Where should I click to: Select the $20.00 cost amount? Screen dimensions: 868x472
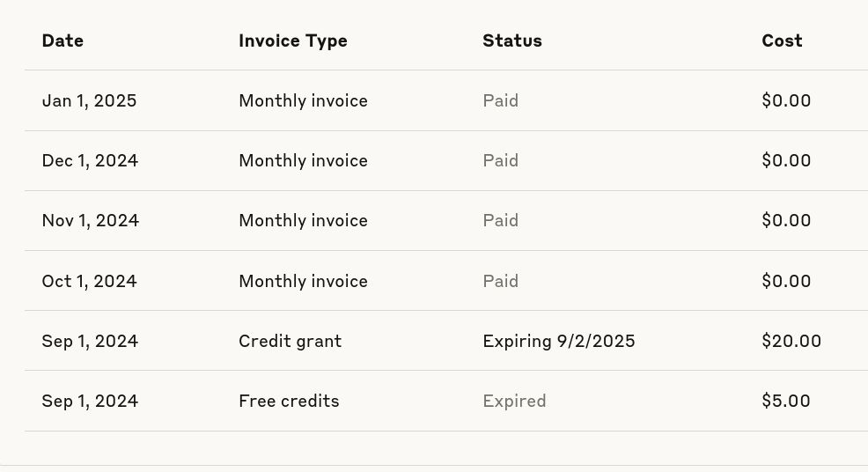pyautogui.click(x=791, y=341)
